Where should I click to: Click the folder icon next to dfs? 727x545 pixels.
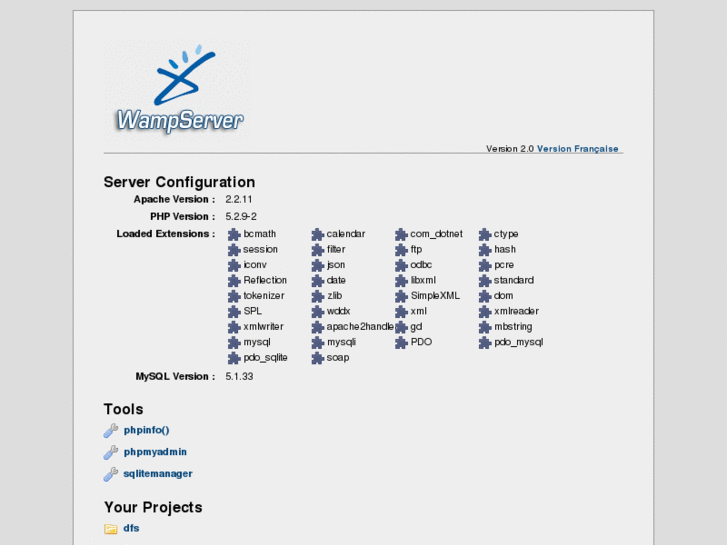click(x=110, y=529)
